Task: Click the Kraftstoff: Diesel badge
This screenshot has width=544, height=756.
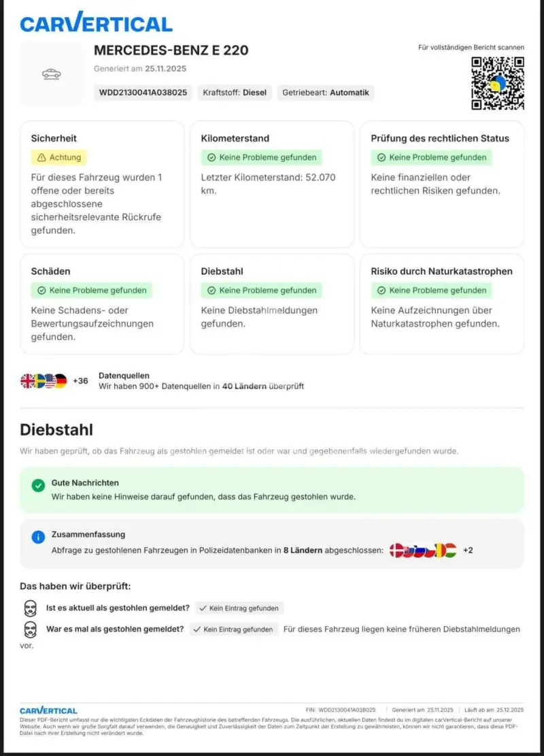Action: (x=235, y=93)
